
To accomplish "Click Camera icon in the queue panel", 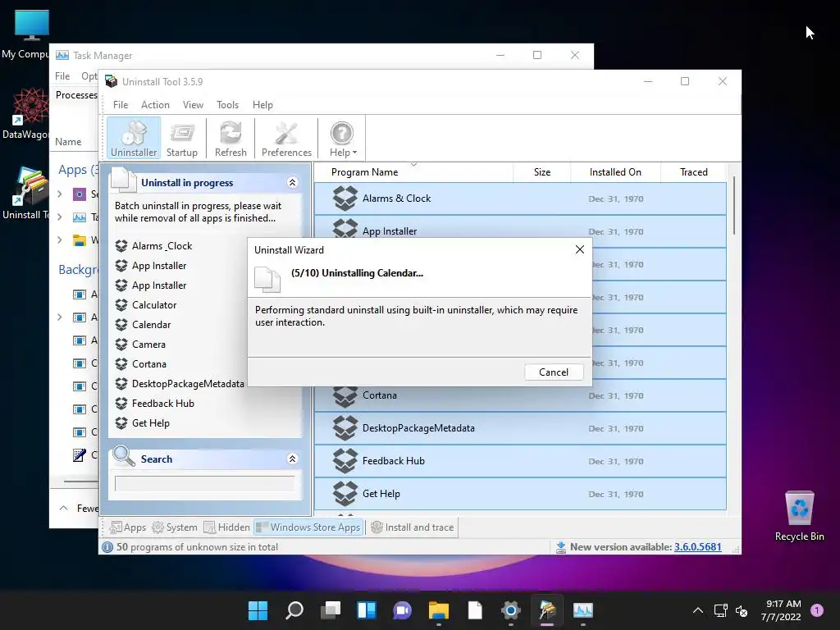I will pos(121,345).
